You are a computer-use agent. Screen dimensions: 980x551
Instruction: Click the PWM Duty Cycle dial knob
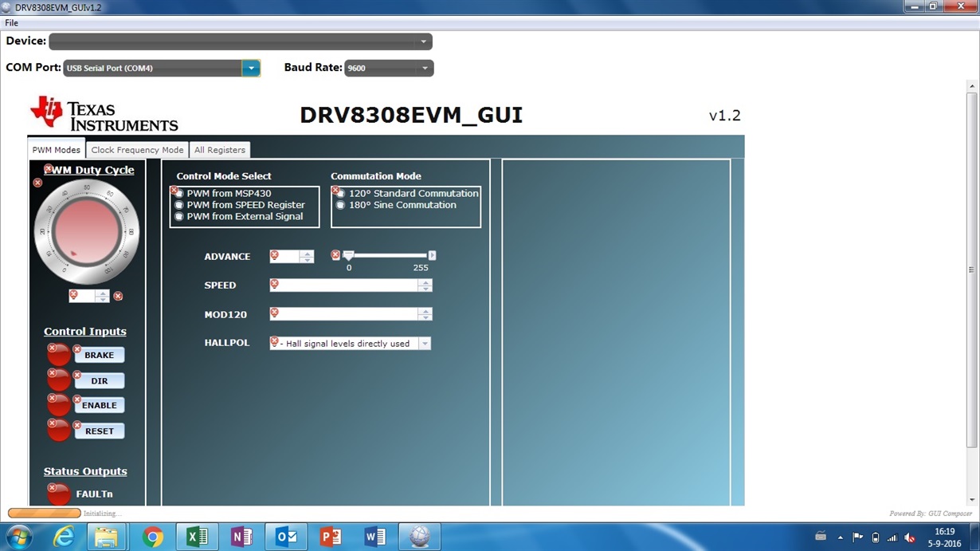coord(87,231)
